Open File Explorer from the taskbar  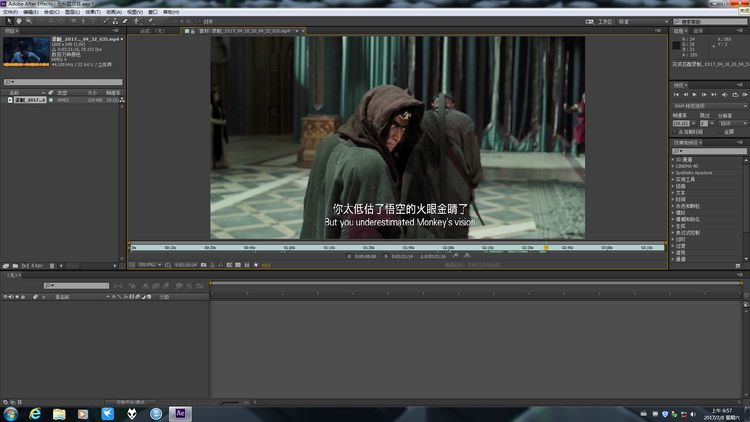pyautogui.click(x=59, y=414)
